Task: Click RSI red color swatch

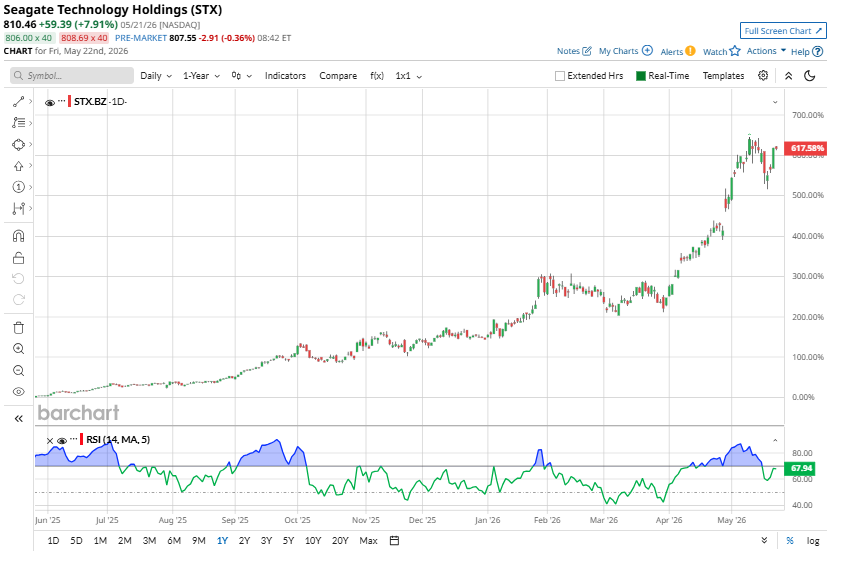Action: coord(81,439)
